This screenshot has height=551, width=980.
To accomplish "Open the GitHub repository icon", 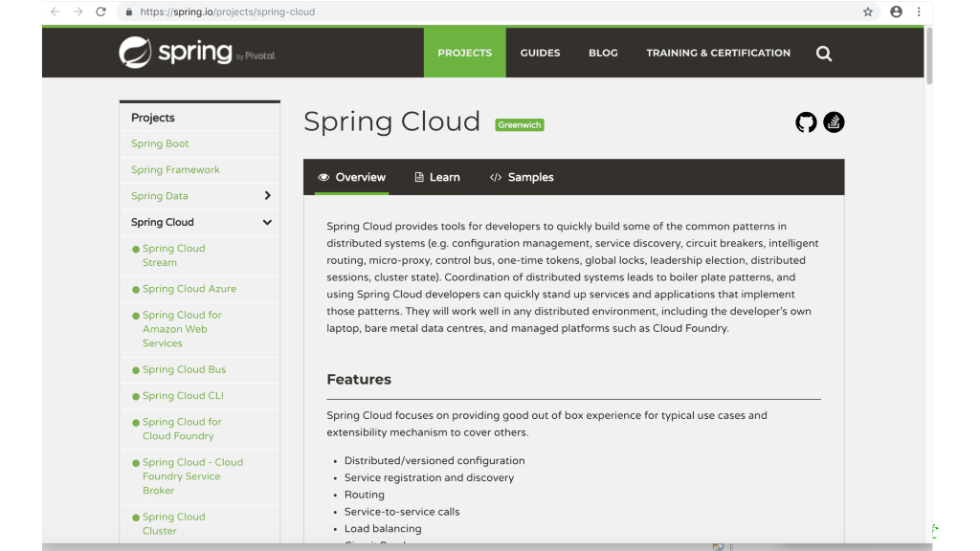I will [x=806, y=122].
